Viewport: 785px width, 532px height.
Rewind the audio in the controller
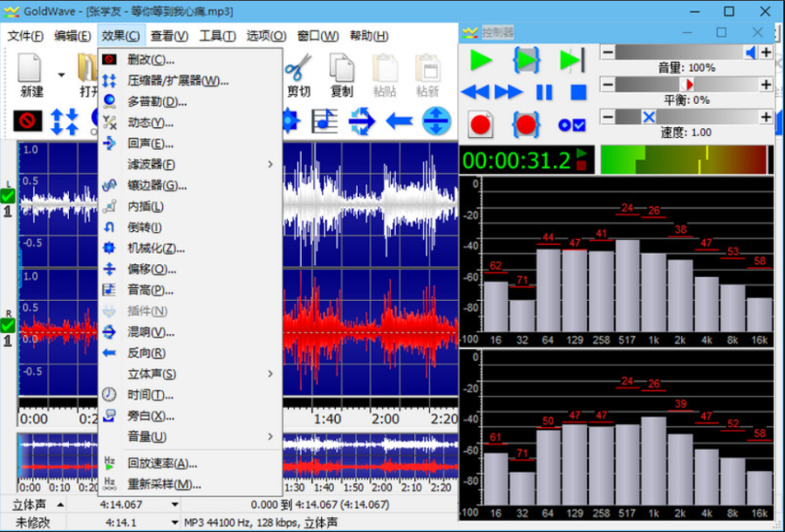474,92
